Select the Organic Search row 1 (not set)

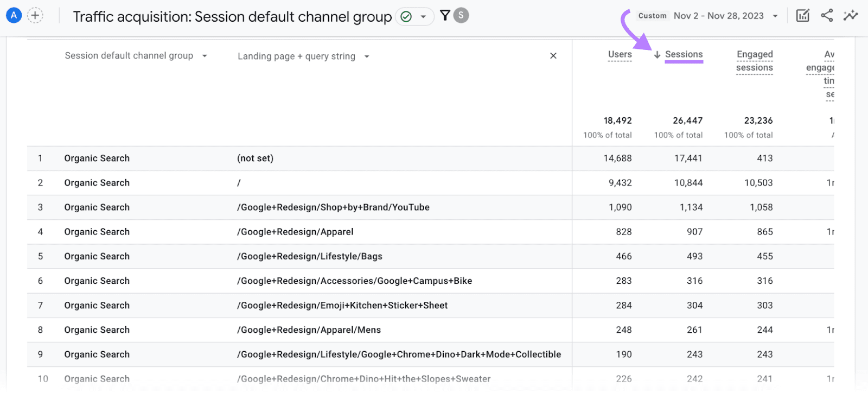coord(255,159)
